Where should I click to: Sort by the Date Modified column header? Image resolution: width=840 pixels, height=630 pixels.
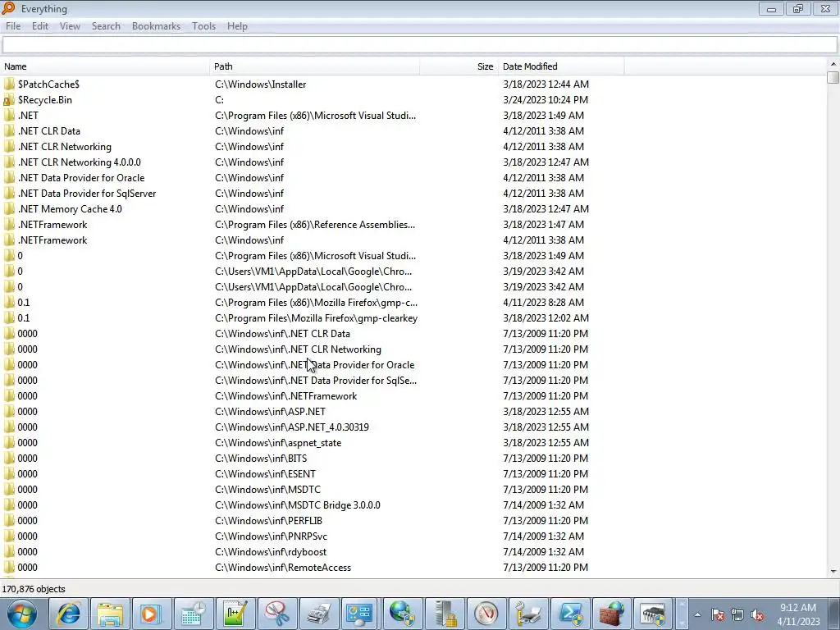[561, 66]
